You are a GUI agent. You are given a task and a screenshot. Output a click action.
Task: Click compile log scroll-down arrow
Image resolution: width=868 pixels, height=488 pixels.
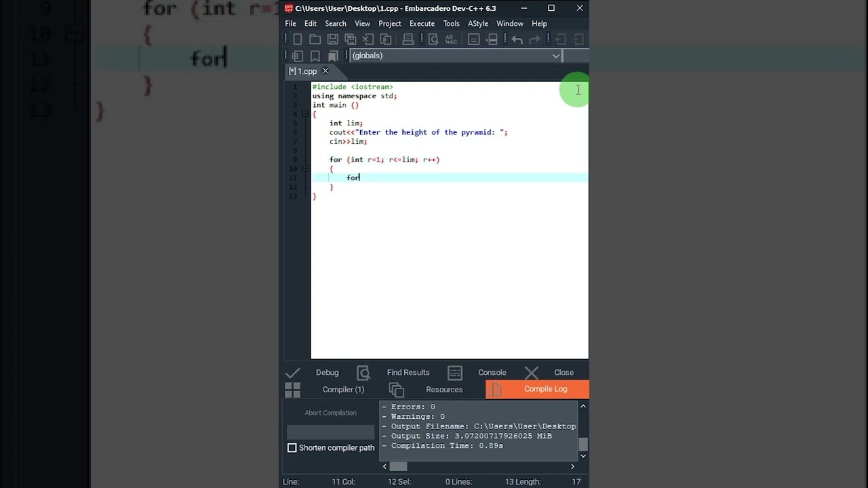(583, 455)
